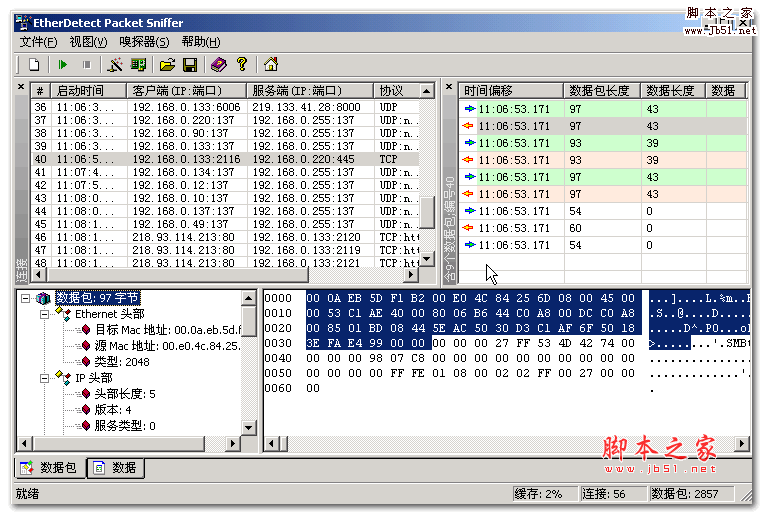This screenshot has height=515, width=763.
Task: Save capture using floppy disk icon
Action: 190,65
